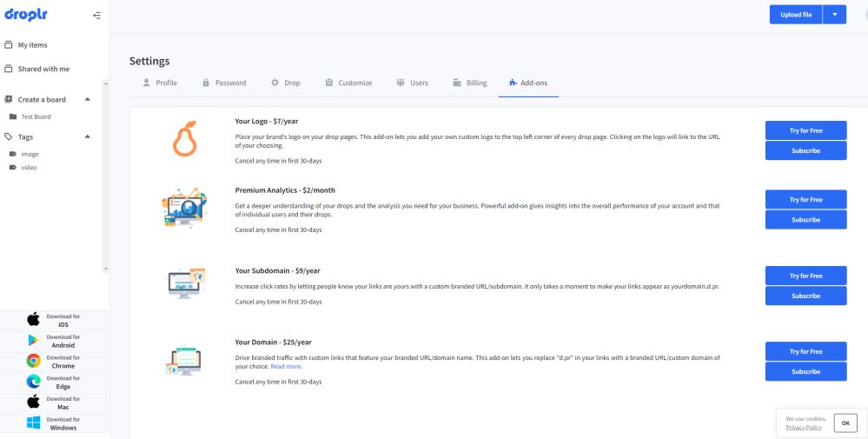Click the Apple icon for Mac download
868x439 pixels.
pyautogui.click(x=33, y=402)
